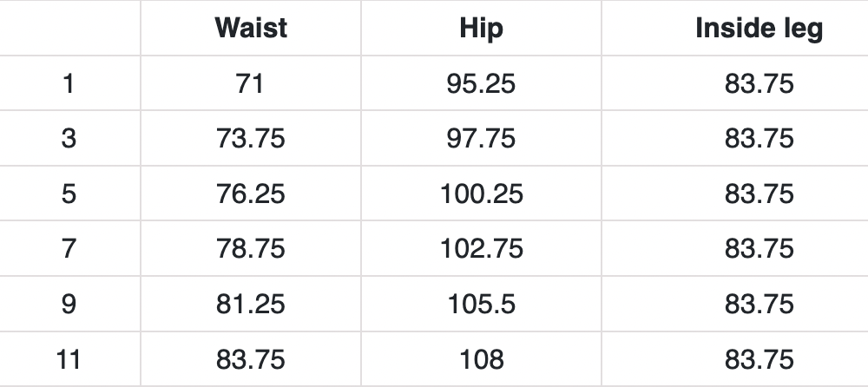Image resolution: width=868 pixels, height=387 pixels.
Task: Click hip value 105.5
Action: pos(481,304)
